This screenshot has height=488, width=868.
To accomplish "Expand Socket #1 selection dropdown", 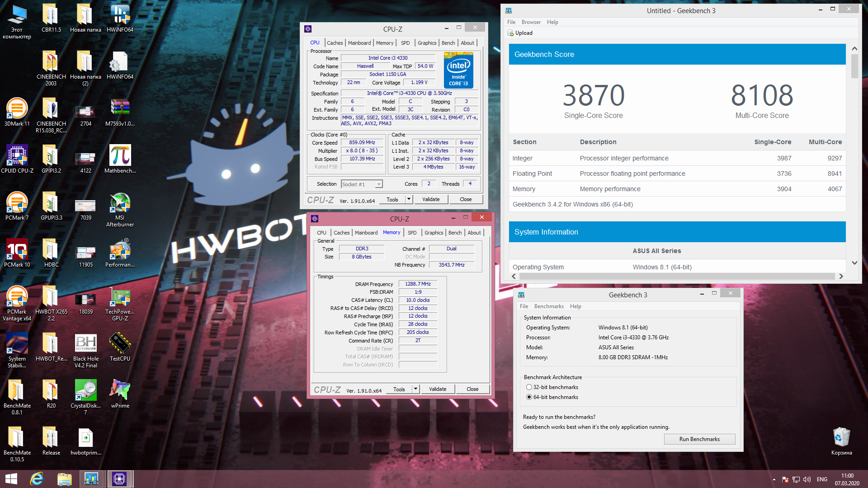I will pyautogui.click(x=379, y=184).
